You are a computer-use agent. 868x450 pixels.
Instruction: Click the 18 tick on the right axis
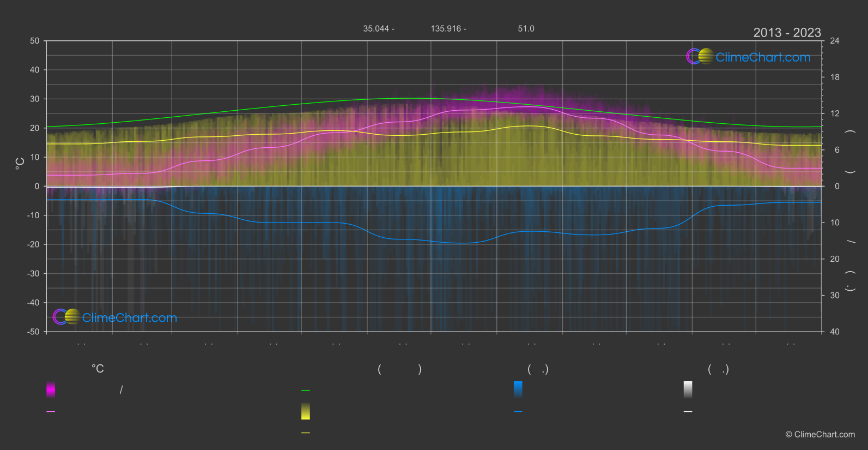(835, 77)
